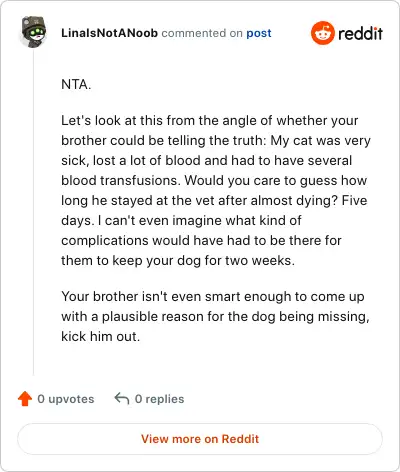The image size is (400, 472).
Task: Click the "commented on" header text
Action: tap(202, 33)
